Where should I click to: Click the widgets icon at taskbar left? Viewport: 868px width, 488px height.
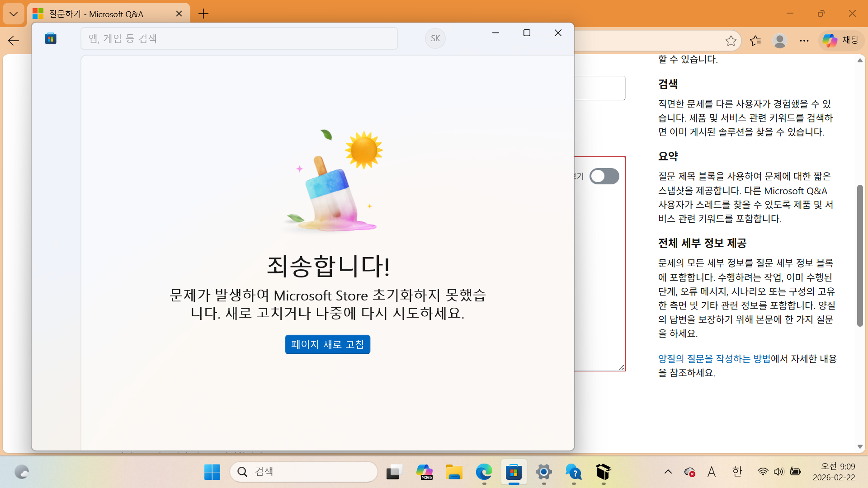pyautogui.click(x=21, y=472)
